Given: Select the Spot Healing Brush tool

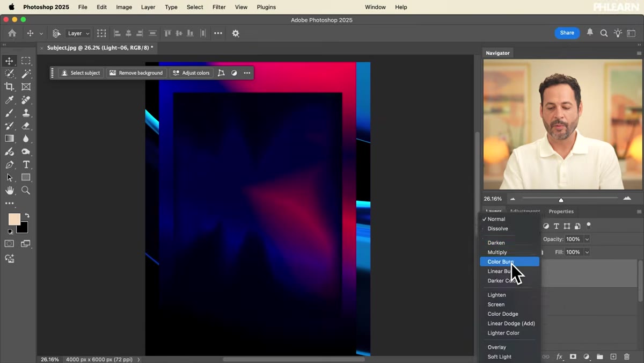Looking at the screenshot, I should [x=26, y=100].
